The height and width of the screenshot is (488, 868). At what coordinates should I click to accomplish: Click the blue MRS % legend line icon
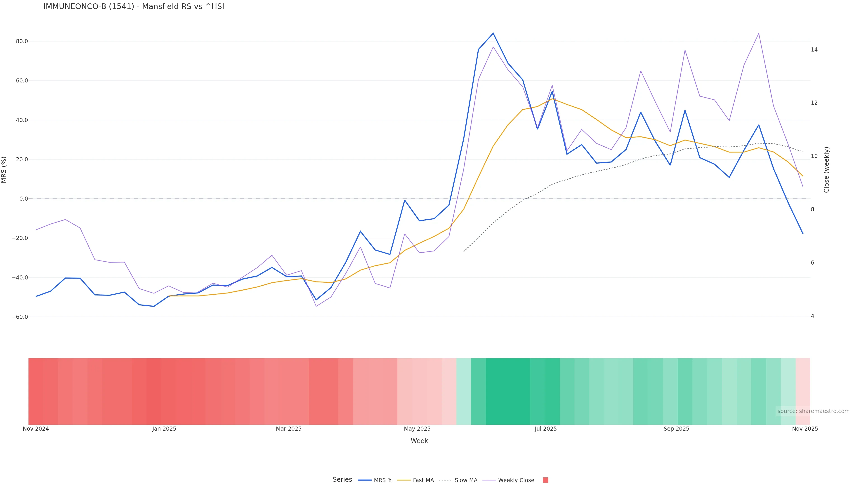(365, 480)
